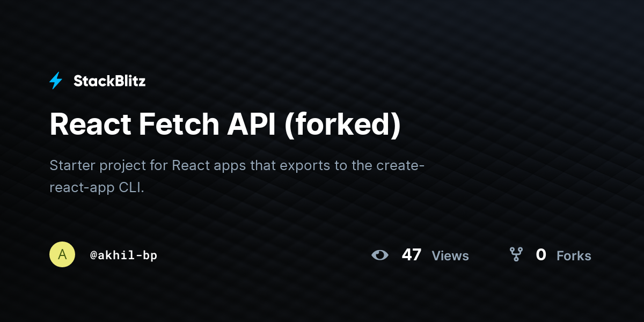The height and width of the screenshot is (322, 644).
Task: Select the React Fetch API (forked) title
Action: [x=225, y=125]
